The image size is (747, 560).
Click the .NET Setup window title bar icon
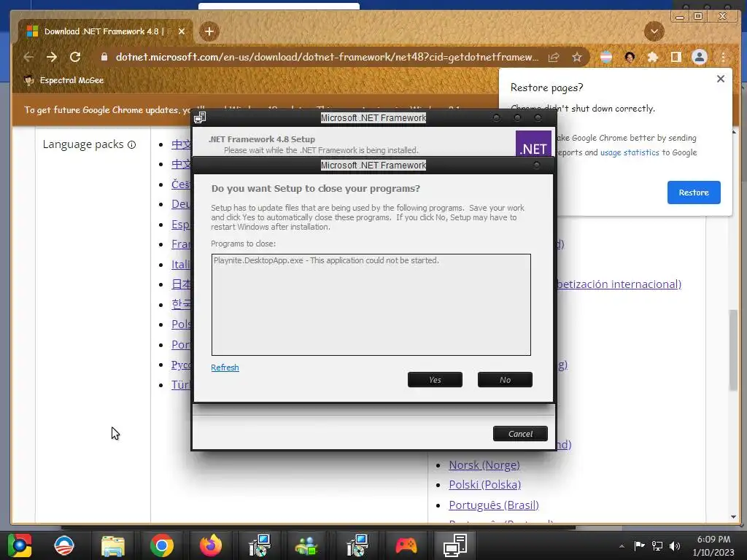click(200, 117)
